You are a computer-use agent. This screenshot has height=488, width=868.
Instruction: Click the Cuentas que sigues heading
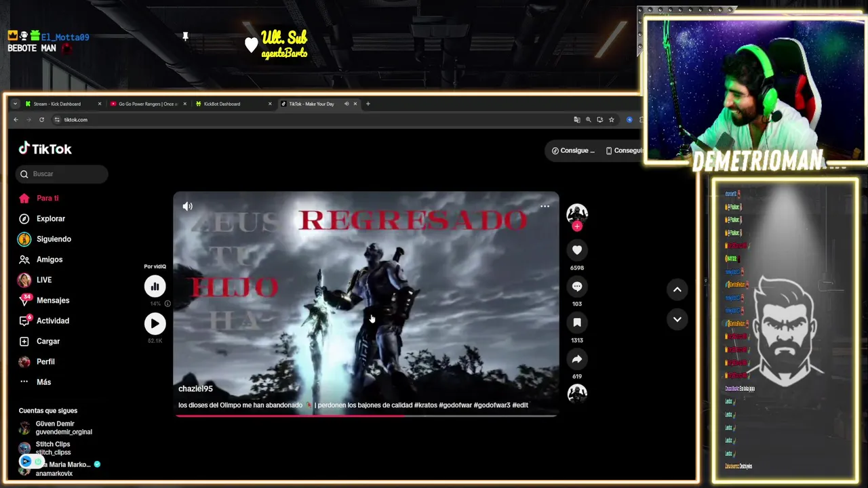[48, 411]
